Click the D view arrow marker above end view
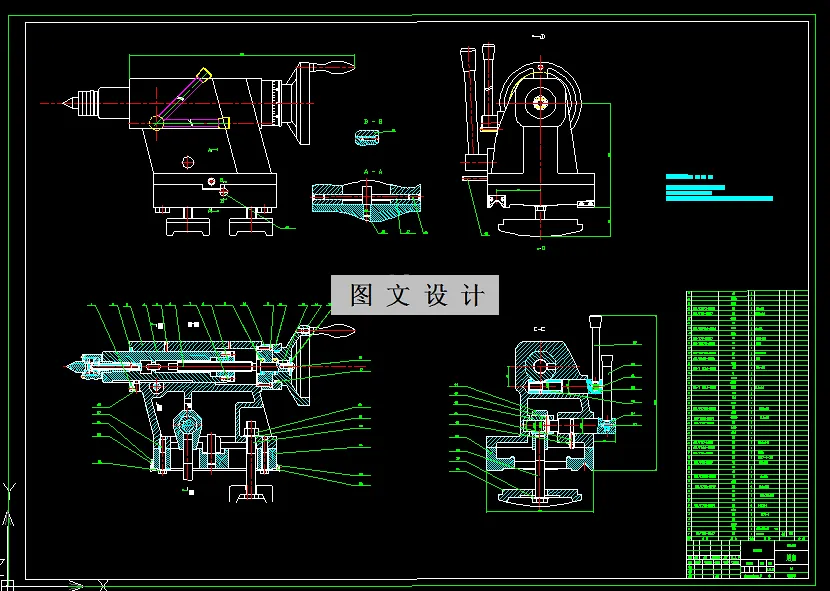This screenshot has height=591, width=830. (539, 37)
